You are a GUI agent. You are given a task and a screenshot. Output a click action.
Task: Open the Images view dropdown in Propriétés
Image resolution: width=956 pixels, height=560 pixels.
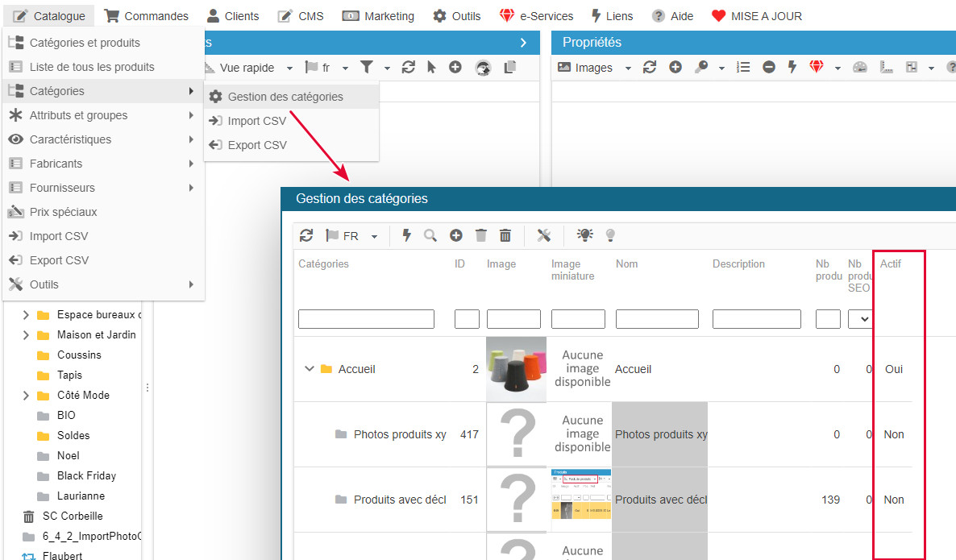pos(595,68)
